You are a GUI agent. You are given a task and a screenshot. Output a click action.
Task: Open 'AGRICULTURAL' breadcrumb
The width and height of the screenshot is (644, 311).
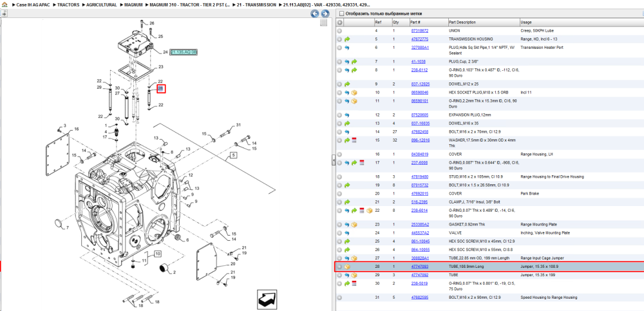click(x=102, y=5)
